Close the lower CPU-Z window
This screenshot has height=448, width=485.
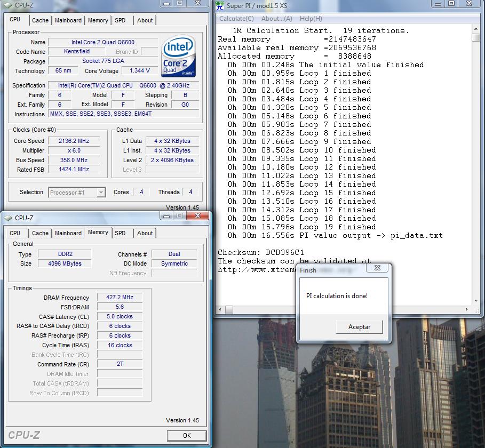(198, 215)
